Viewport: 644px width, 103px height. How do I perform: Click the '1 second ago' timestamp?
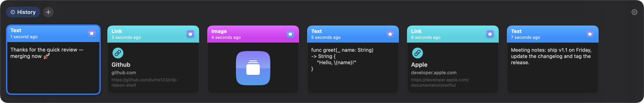(24, 37)
